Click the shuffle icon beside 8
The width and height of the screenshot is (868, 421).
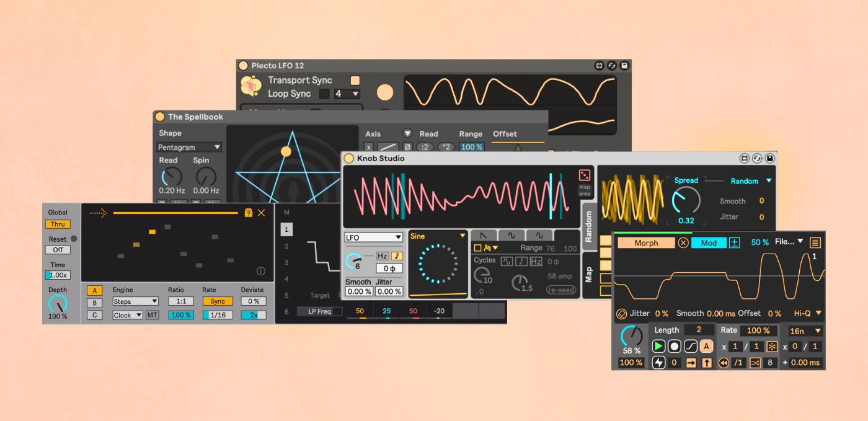(755, 363)
